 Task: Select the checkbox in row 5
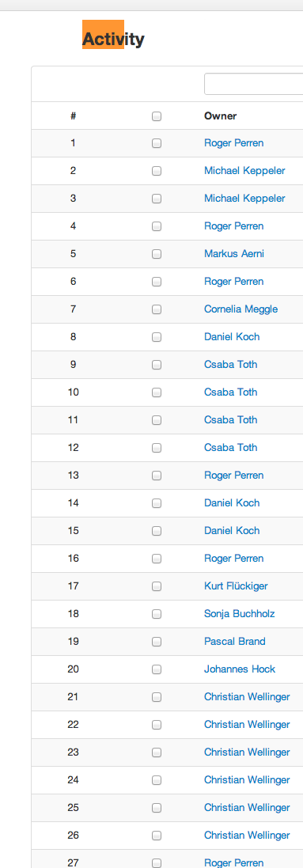click(156, 254)
